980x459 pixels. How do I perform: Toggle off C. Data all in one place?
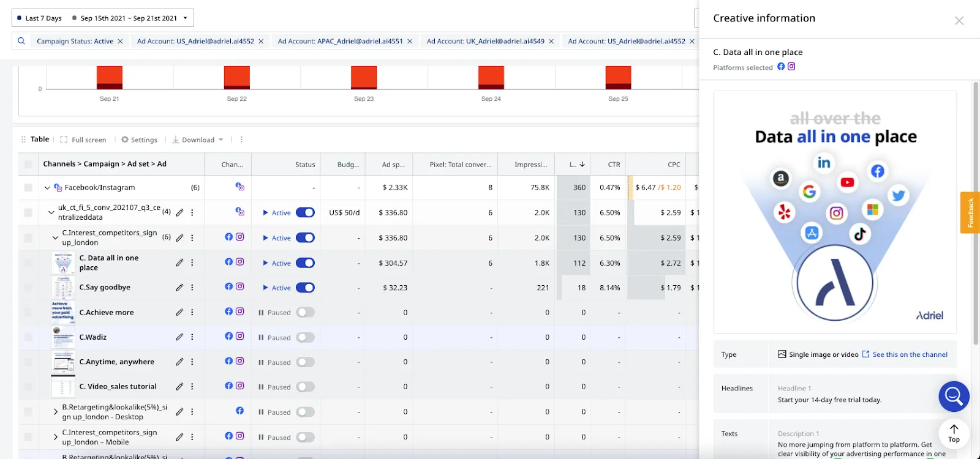coord(305,263)
